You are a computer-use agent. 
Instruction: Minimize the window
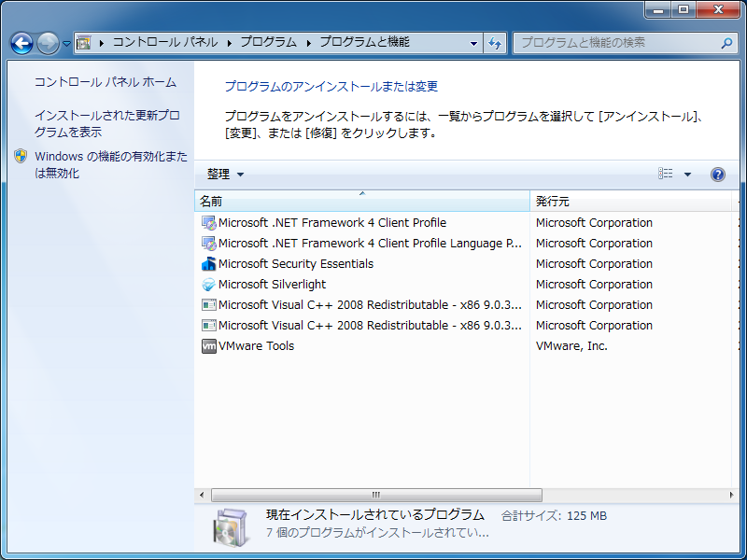659,9
